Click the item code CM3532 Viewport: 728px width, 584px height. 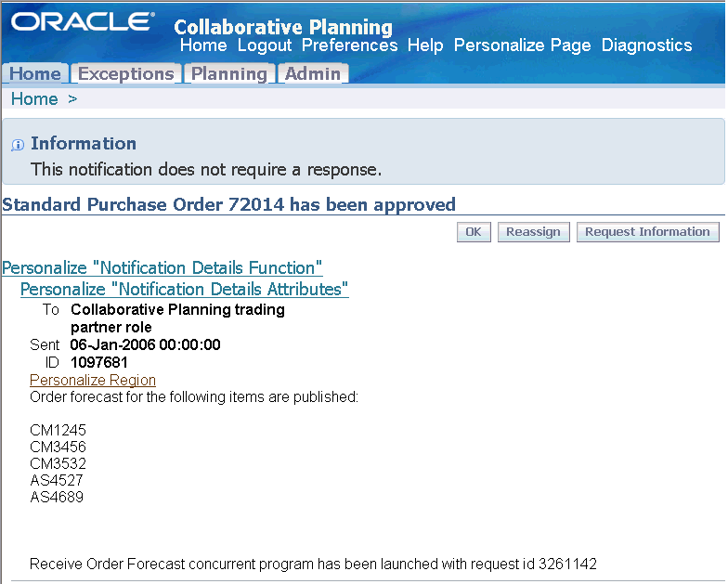[58, 463]
